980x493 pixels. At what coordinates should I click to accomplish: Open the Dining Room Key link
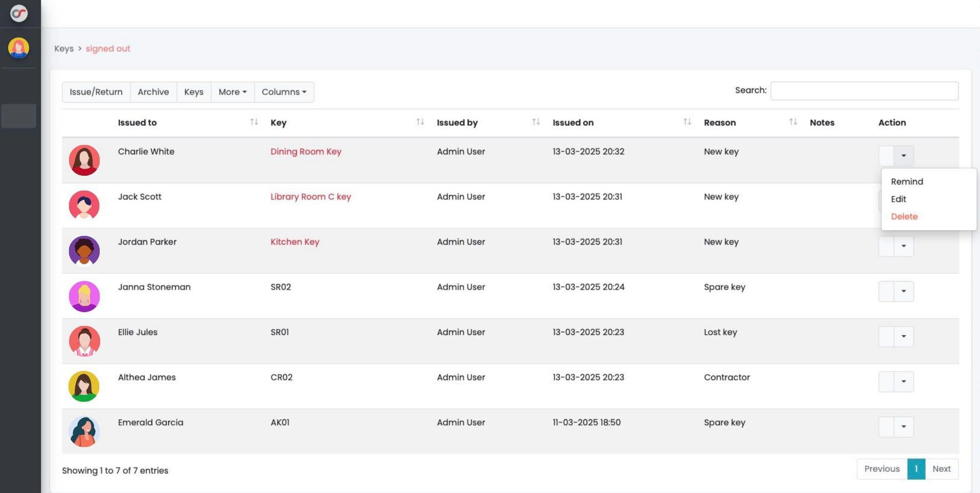tap(306, 152)
